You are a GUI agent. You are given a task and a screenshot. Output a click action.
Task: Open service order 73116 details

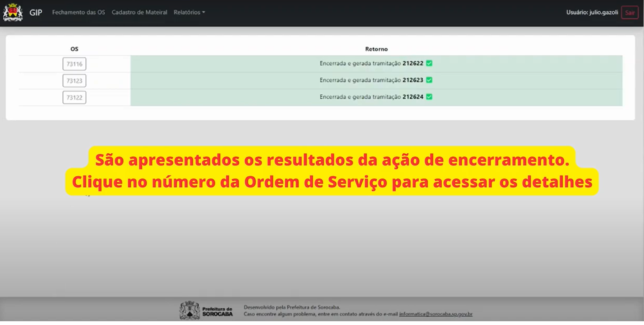tap(74, 64)
